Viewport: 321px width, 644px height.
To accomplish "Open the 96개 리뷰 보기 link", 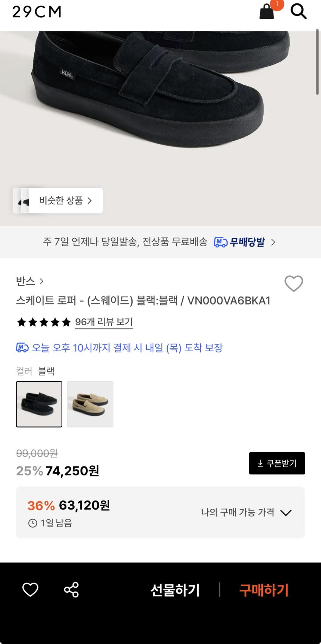I will tap(104, 322).
